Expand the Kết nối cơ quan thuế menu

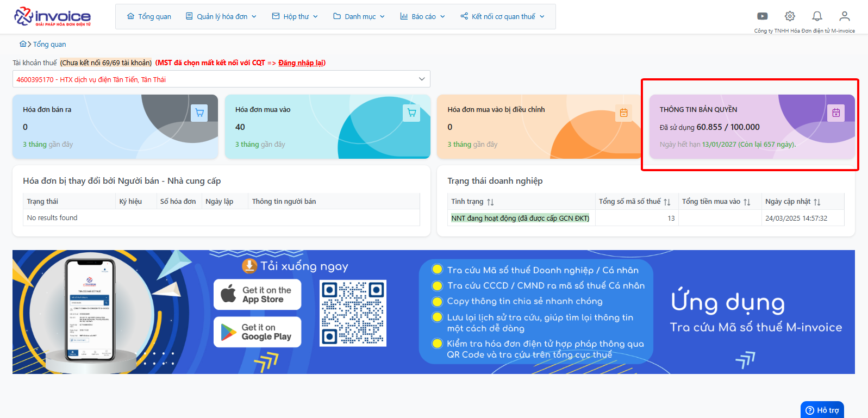502,17
